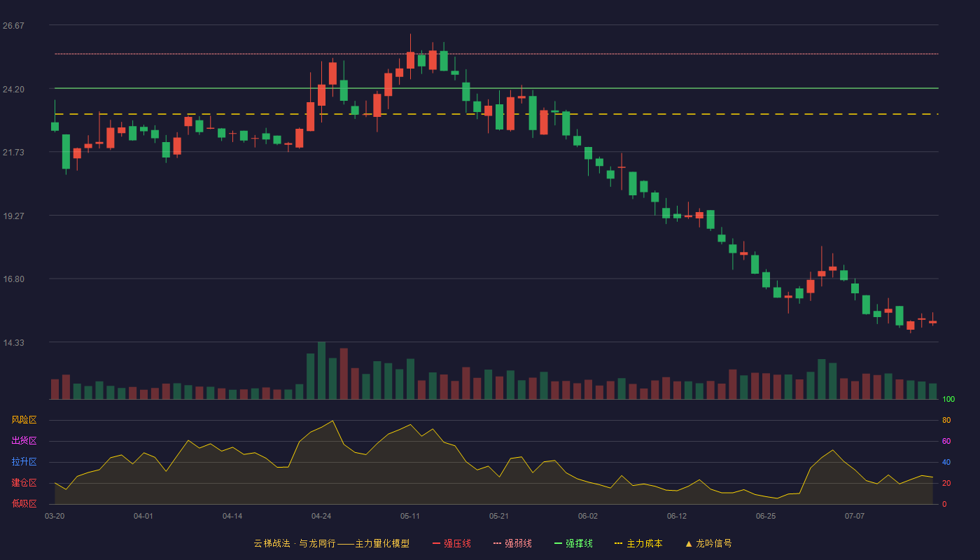
Task: Toggle the 强撑线 legend entry
Action: pos(573,543)
